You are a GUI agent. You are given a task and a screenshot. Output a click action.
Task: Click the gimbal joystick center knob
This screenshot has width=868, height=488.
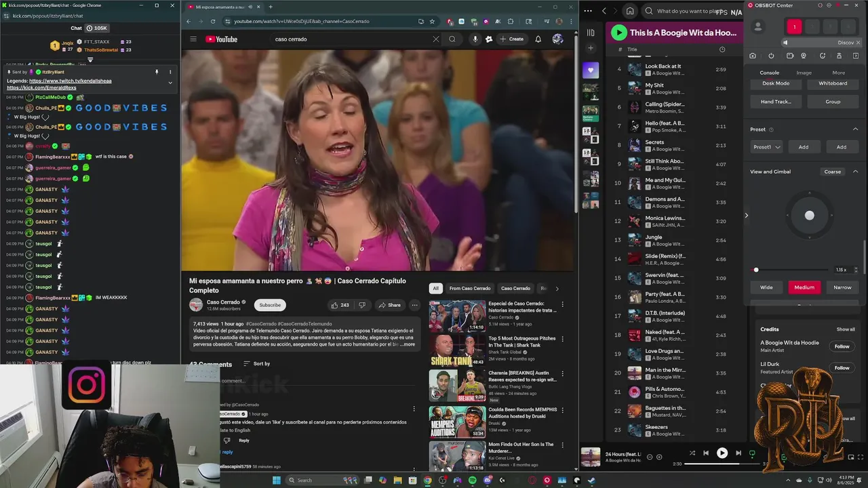pyautogui.click(x=809, y=216)
